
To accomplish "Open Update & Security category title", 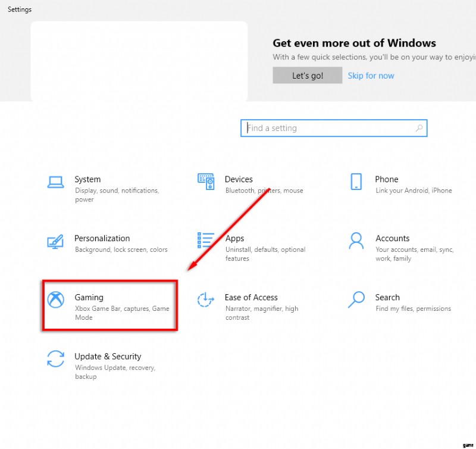I will [x=108, y=357].
